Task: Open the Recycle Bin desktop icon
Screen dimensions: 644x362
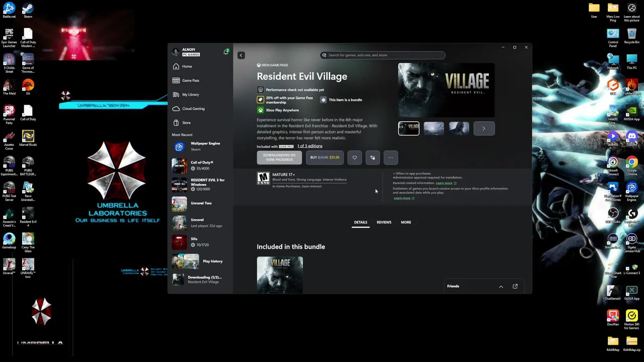Action: [x=632, y=36]
